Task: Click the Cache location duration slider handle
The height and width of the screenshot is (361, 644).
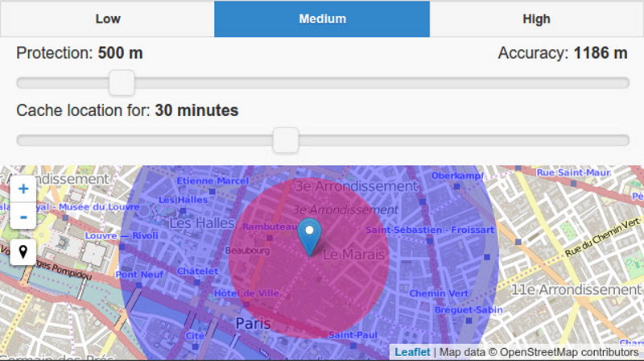Action: [286, 140]
